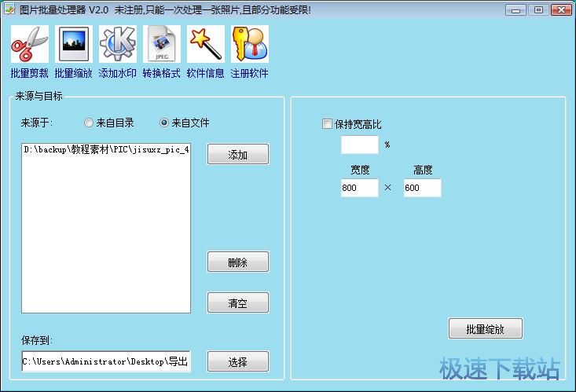Minimize the 图片批量处理器 window
The image size is (576, 392).
[515, 10]
